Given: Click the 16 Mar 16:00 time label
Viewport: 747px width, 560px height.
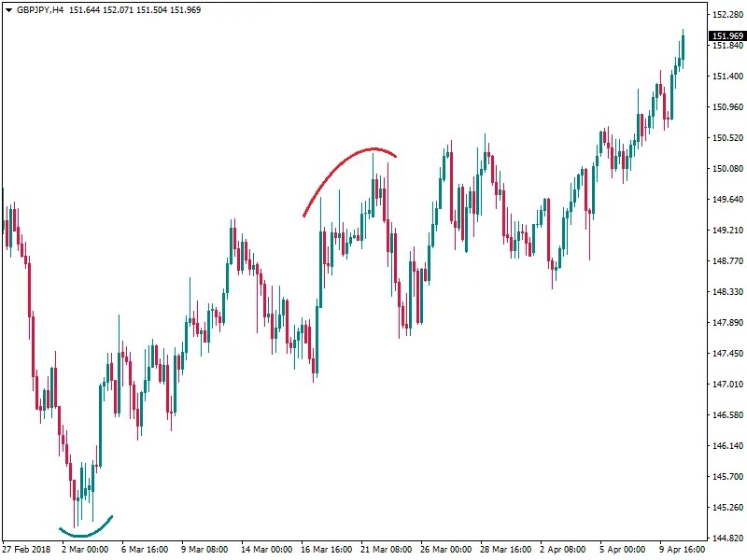Looking at the screenshot, I should [326, 550].
